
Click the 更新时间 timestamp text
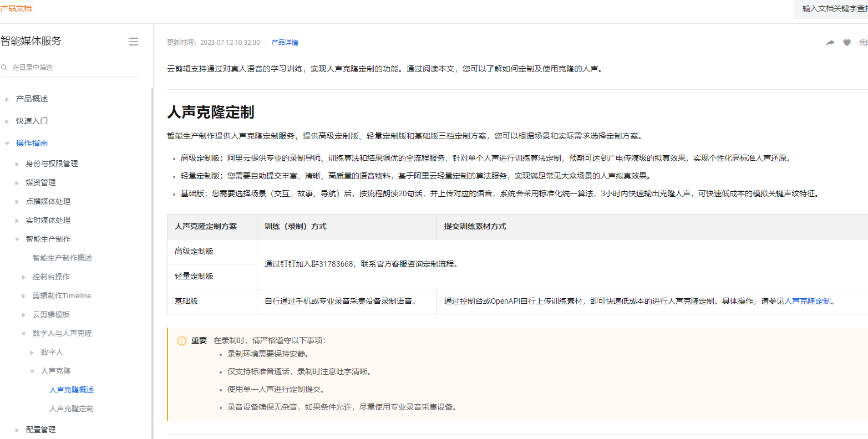click(214, 43)
